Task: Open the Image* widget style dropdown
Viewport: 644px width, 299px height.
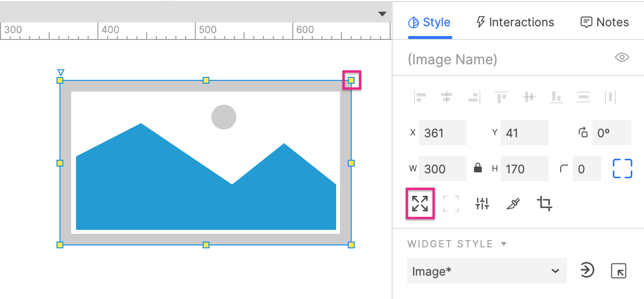Action: (x=487, y=271)
